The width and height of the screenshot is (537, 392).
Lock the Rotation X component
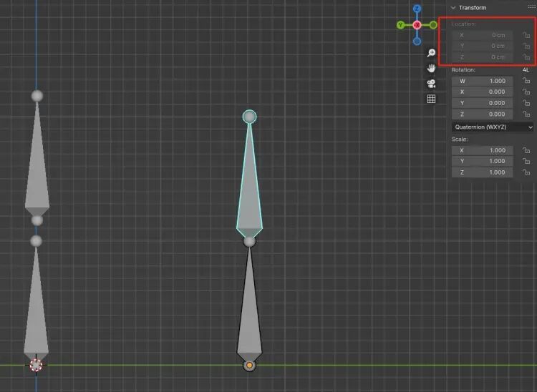[526, 92]
